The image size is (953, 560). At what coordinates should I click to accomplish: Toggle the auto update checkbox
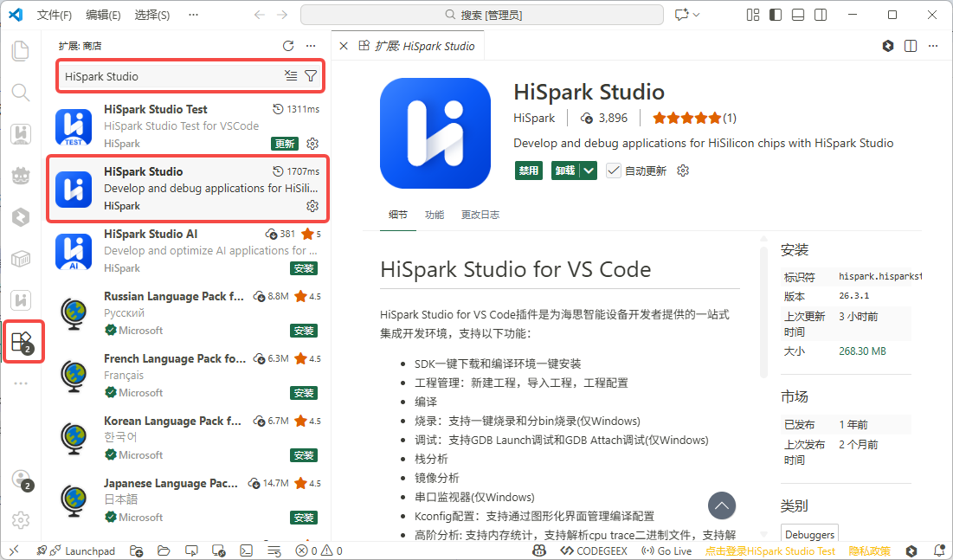[613, 171]
